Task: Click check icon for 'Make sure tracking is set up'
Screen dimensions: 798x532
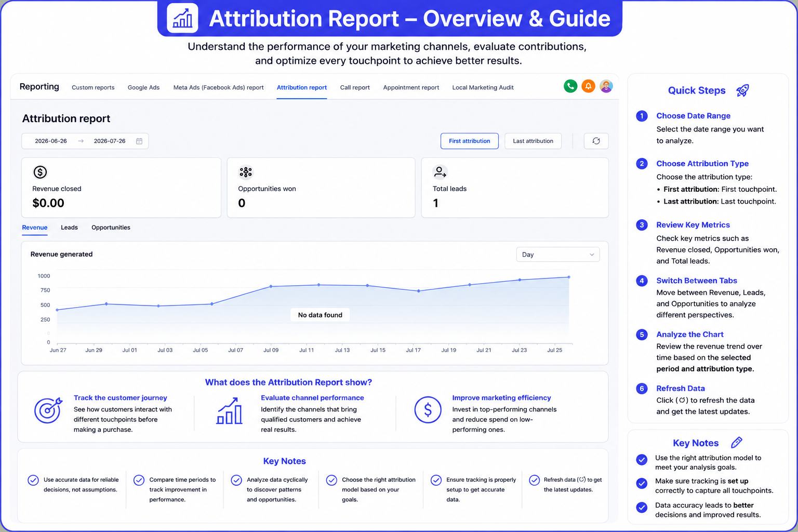Action: pyautogui.click(x=642, y=483)
